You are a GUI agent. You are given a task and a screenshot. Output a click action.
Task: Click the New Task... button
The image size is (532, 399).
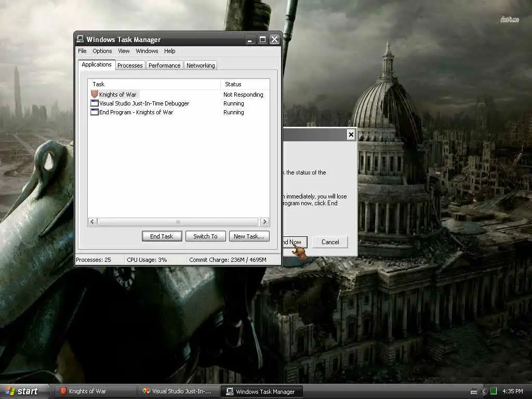(249, 236)
